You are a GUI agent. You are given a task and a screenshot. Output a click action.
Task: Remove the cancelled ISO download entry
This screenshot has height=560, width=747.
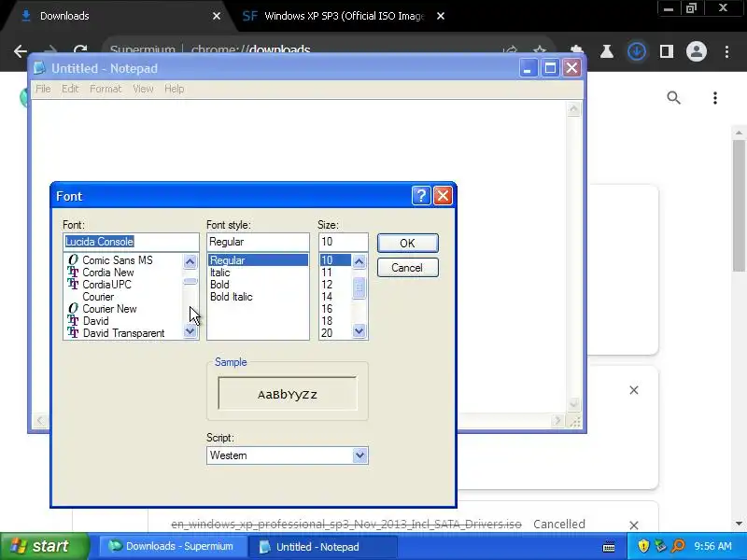634,525
